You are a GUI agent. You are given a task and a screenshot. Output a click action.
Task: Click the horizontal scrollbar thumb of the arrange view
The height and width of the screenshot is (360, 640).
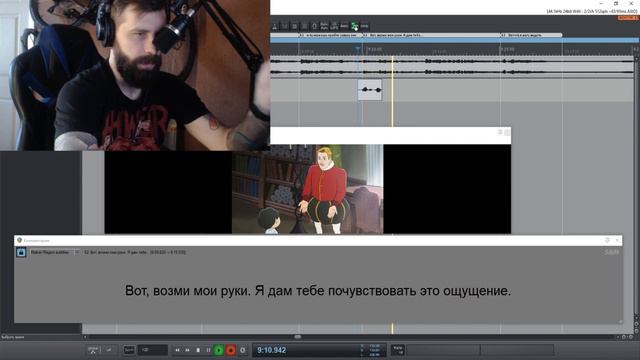298,337
